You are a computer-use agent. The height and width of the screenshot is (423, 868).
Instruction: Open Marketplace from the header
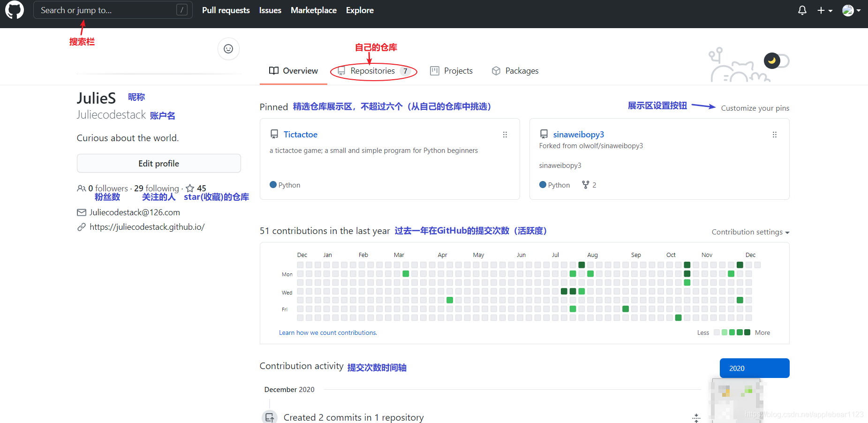tap(313, 10)
